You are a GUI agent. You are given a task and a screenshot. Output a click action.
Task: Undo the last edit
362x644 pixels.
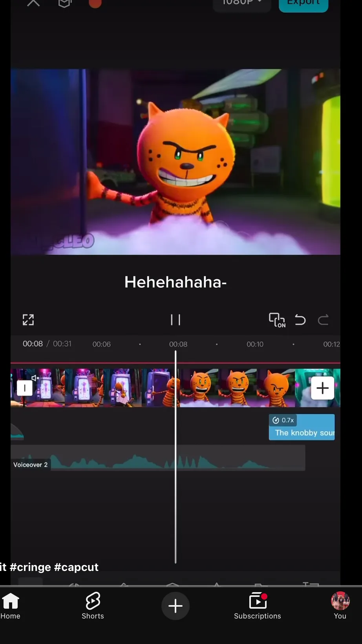pos(300,320)
